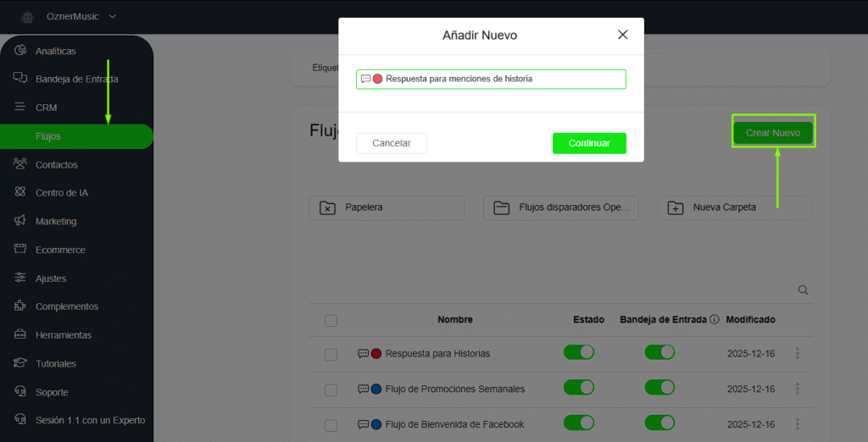Toggle Bandeja de Entrada for Flujo de Promociones Semanales

659,388
